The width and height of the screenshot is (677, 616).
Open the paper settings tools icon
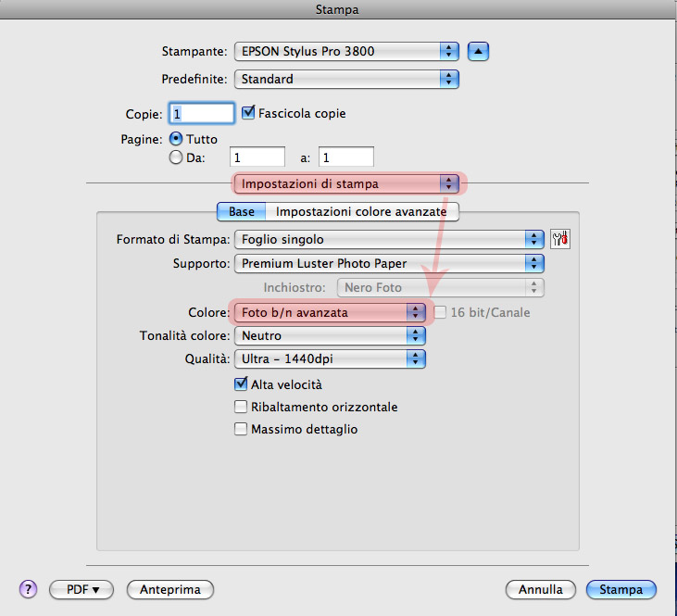(x=560, y=239)
